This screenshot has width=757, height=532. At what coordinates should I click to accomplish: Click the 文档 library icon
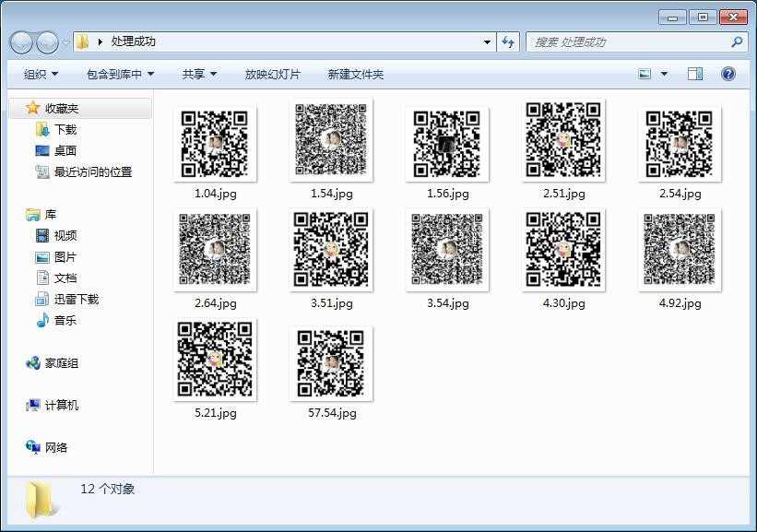tap(42, 278)
